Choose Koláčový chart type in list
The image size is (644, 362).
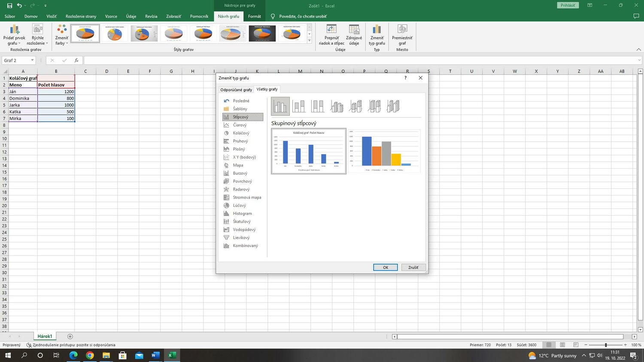(243, 133)
